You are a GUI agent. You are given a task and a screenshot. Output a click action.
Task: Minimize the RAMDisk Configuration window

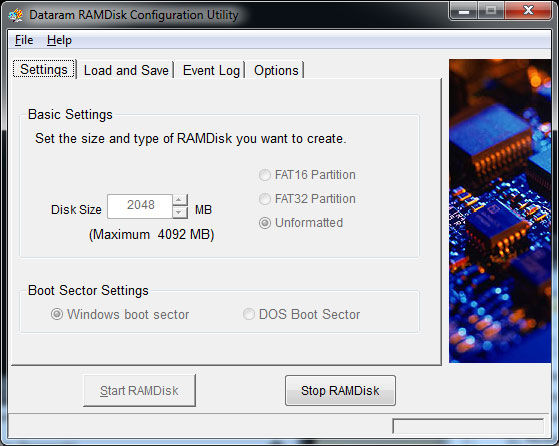click(x=463, y=11)
